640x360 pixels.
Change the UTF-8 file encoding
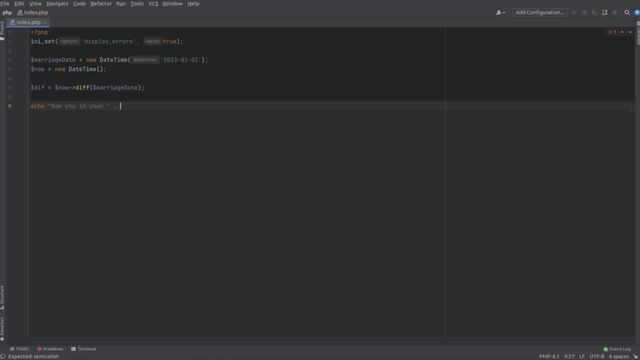(596, 357)
